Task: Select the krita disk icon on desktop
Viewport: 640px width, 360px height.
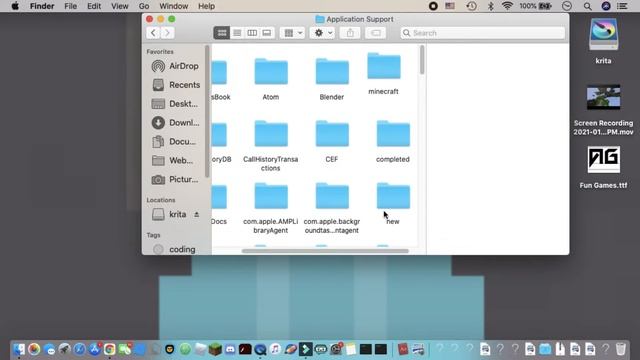Action: coord(603,35)
